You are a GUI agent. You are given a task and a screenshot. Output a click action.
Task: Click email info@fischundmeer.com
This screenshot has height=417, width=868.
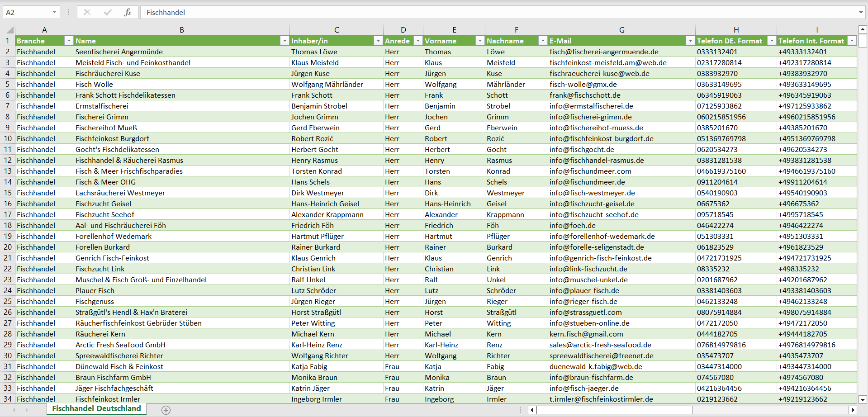[622, 171]
